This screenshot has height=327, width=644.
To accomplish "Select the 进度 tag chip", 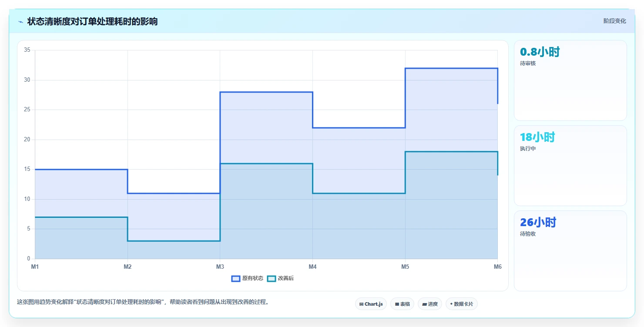I will pyautogui.click(x=429, y=304).
